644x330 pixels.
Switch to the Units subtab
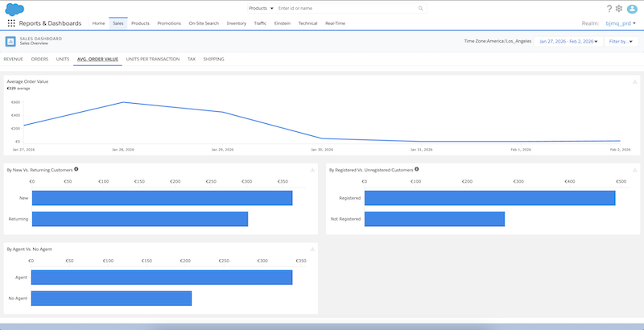click(63, 59)
